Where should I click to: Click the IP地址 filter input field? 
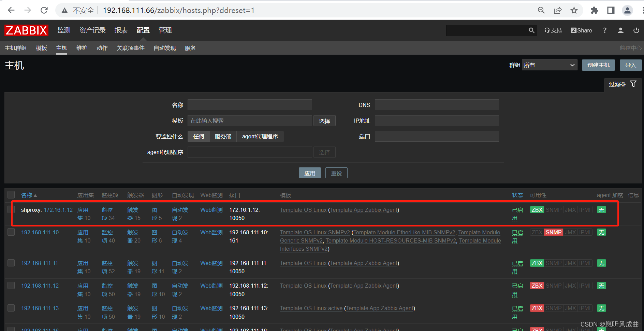tap(437, 121)
